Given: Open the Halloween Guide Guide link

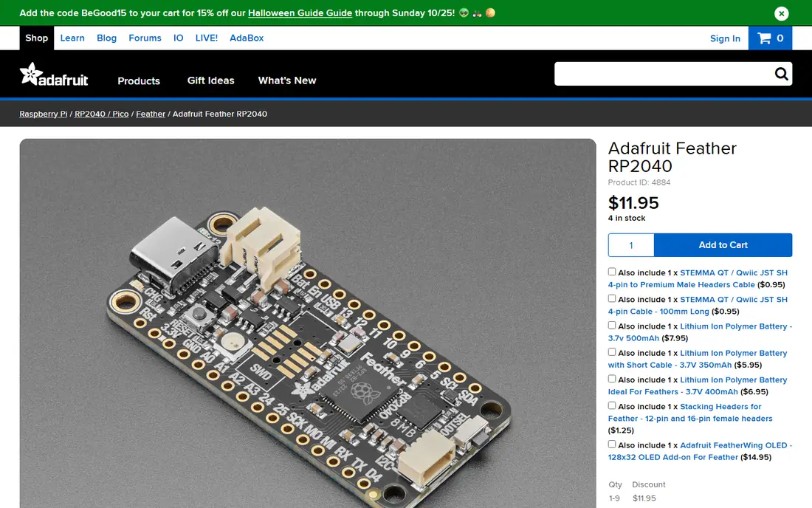Looking at the screenshot, I should point(300,13).
